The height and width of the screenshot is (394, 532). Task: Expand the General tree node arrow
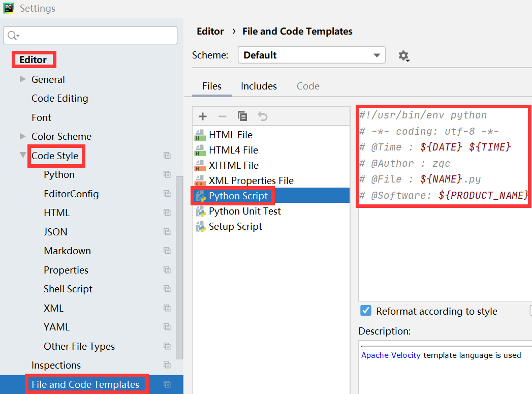23,79
